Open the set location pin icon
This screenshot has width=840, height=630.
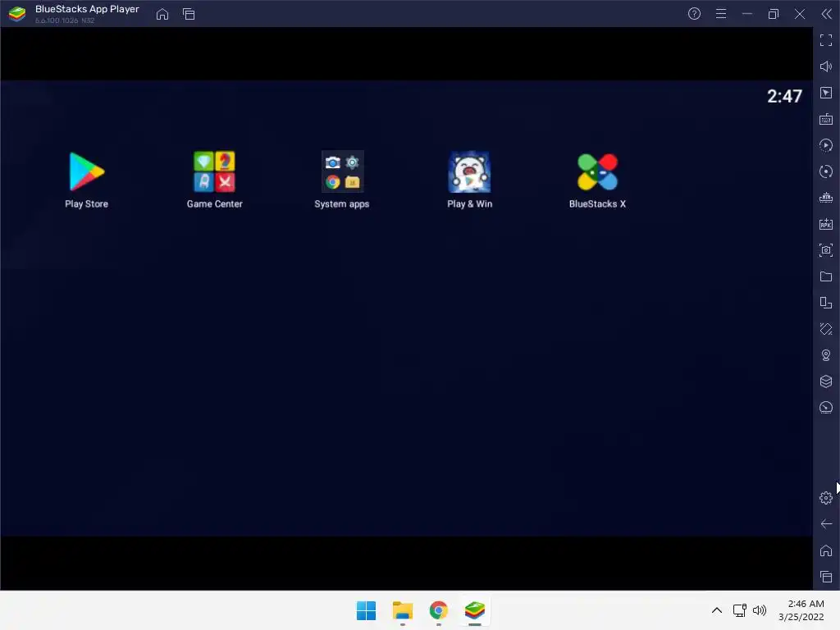pyautogui.click(x=826, y=355)
